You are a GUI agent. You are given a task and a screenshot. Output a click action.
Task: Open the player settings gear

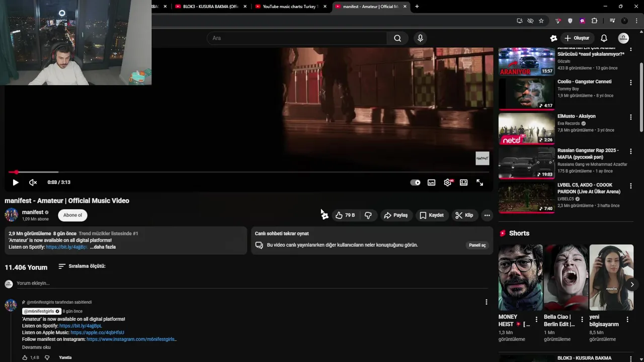click(447, 183)
